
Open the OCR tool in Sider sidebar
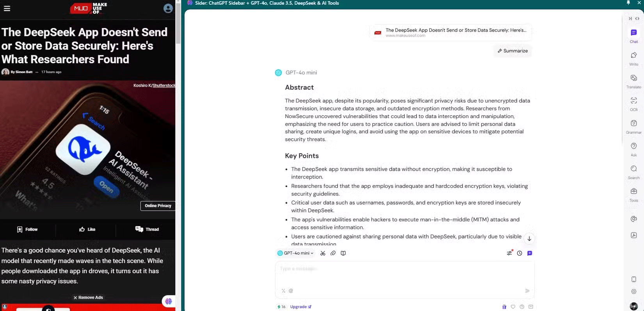[x=633, y=104]
